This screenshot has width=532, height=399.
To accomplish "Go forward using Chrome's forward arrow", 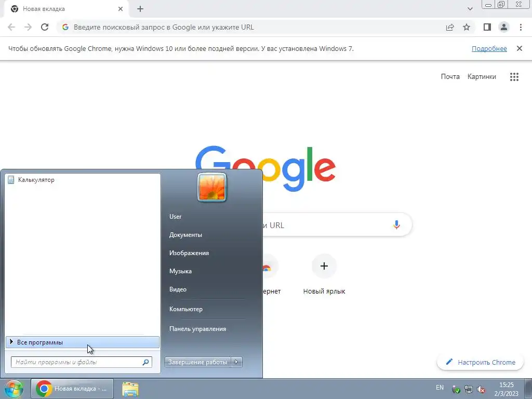I will tap(28, 27).
